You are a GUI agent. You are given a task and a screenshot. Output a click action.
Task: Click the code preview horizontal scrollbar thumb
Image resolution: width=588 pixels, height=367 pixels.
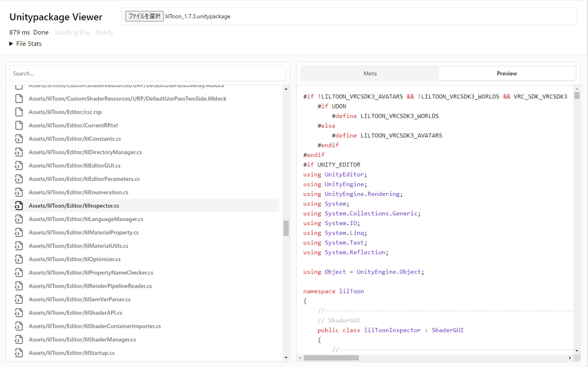point(331,358)
